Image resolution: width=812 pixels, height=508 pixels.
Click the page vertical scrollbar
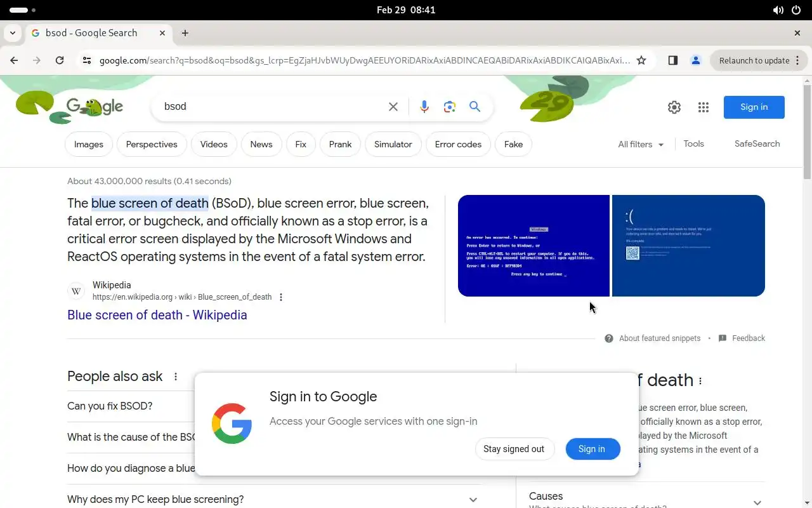(x=807, y=133)
